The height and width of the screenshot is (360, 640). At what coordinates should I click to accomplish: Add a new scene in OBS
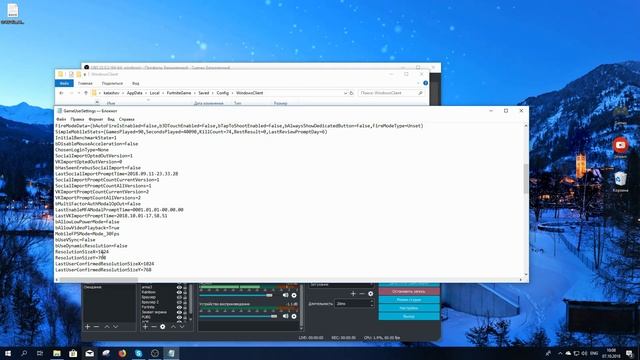pos(87,327)
